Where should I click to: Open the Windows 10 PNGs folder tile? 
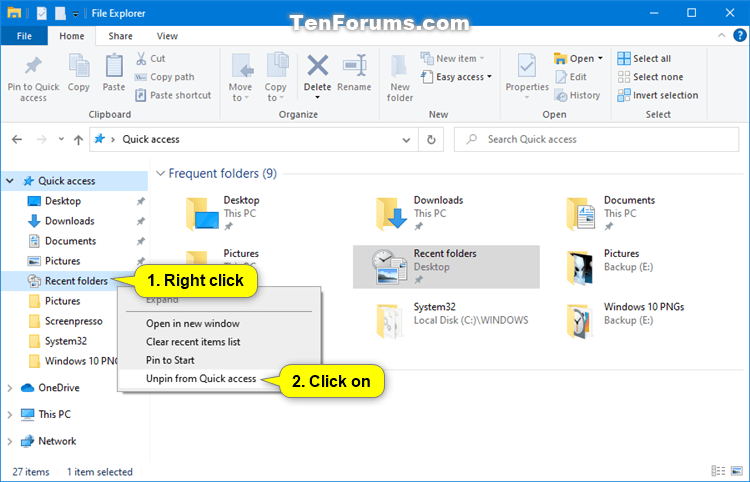(x=625, y=320)
